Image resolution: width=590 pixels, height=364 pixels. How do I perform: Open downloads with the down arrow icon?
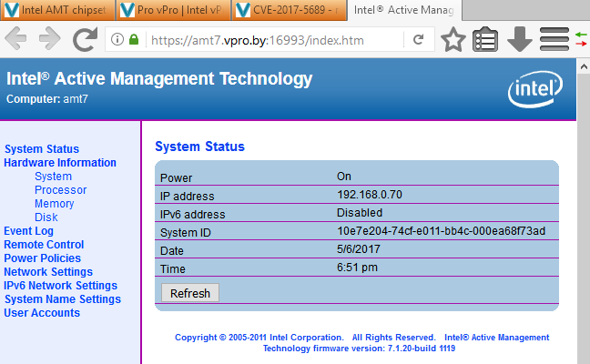[520, 39]
